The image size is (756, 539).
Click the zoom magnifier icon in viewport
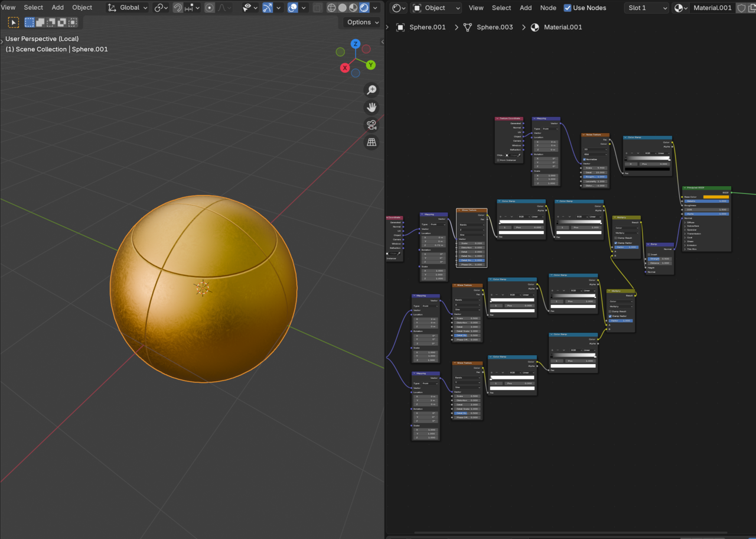click(372, 90)
